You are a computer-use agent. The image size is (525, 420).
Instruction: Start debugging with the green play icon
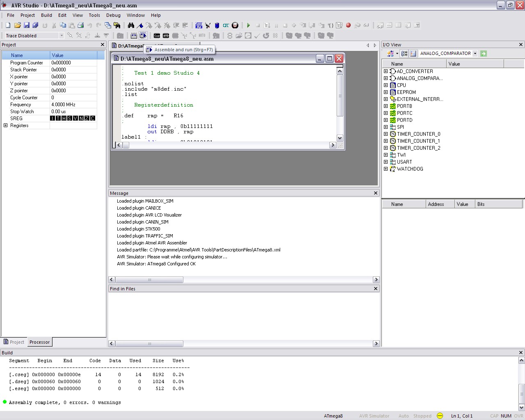(249, 25)
